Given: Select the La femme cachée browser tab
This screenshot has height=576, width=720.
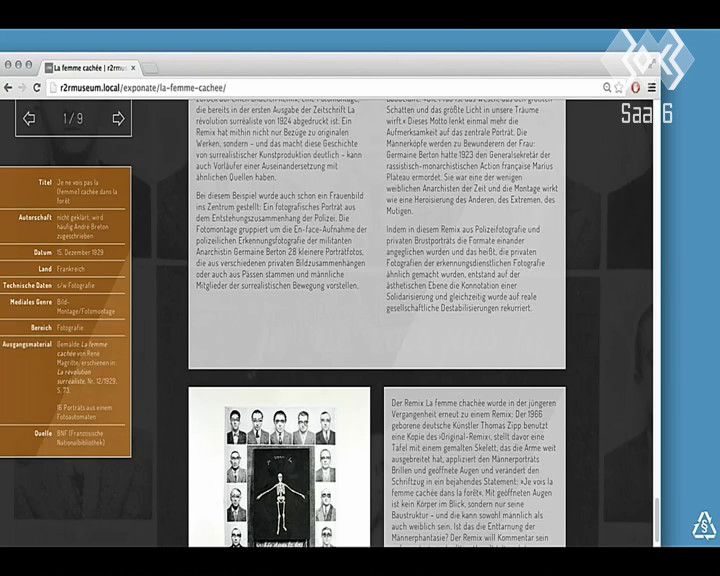Looking at the screenshot, I should click(x=90, y=68).
